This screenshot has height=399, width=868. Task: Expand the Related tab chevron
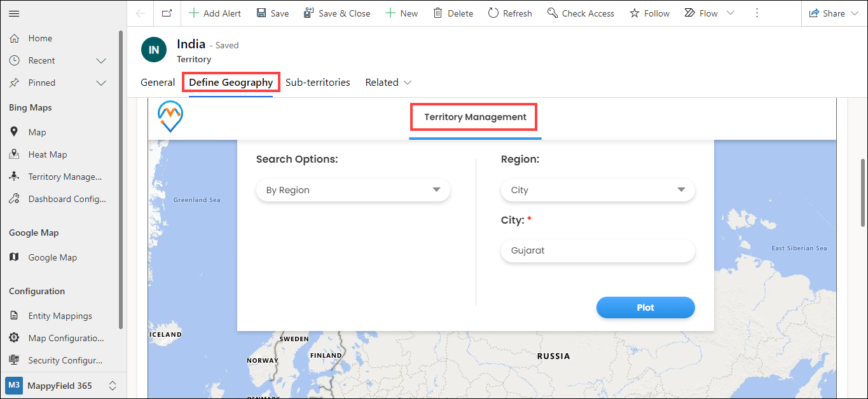tap(408, 83)
